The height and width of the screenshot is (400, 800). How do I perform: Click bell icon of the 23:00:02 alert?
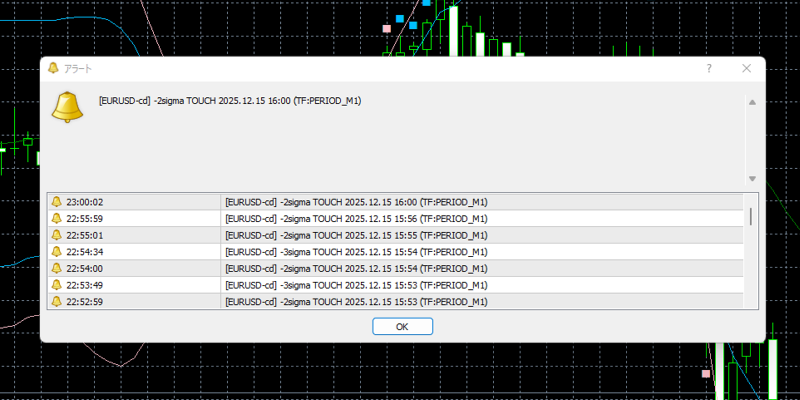[57, 202]
